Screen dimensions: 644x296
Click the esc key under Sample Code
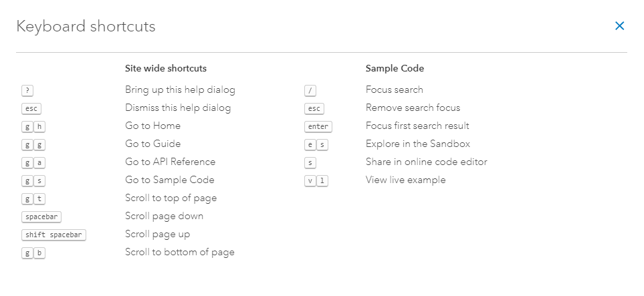(x=314, y=108)
